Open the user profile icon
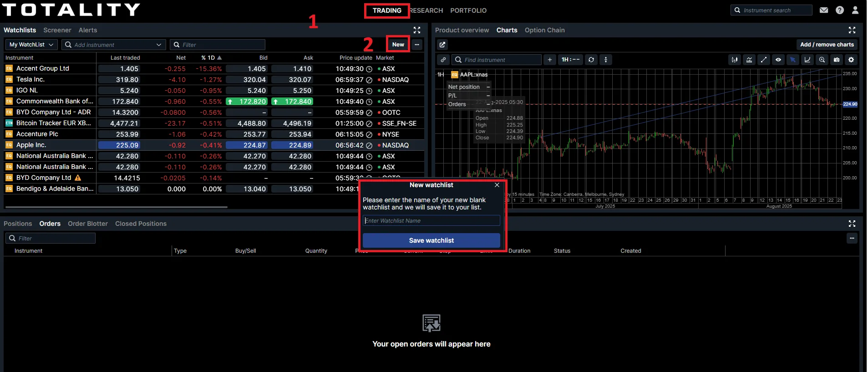The width and height of the screenshot is (868, 372). (855, 10)
